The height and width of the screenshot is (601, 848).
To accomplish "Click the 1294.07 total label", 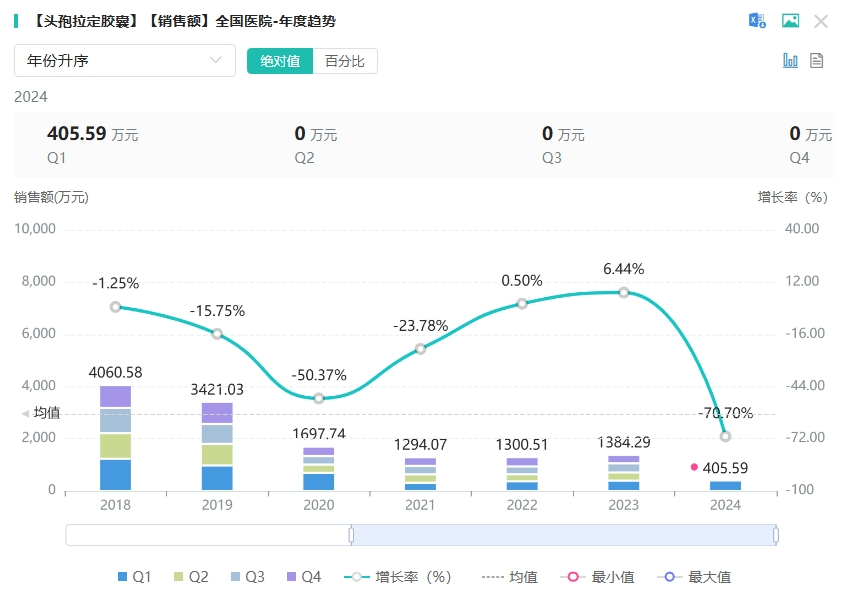I will tap(420, 445).
